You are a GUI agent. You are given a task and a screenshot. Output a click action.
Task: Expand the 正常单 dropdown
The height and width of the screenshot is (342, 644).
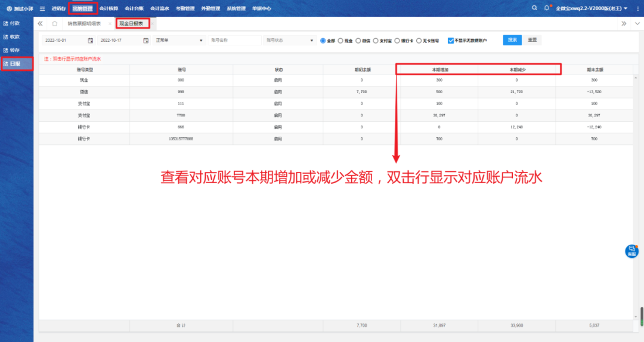coord(179,41)
